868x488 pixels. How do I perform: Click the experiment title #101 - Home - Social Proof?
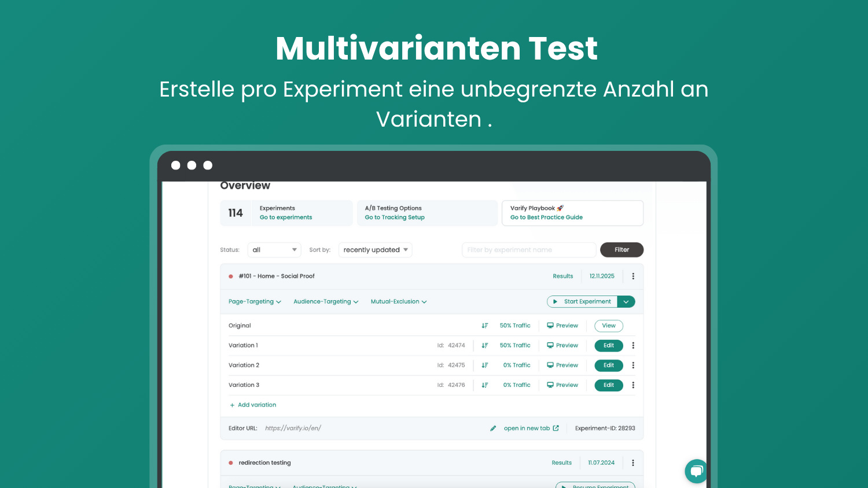[277, 276]
